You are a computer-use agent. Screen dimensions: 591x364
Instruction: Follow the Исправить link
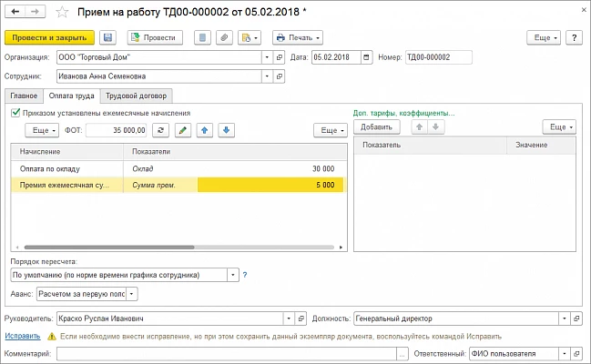point(23,336)
